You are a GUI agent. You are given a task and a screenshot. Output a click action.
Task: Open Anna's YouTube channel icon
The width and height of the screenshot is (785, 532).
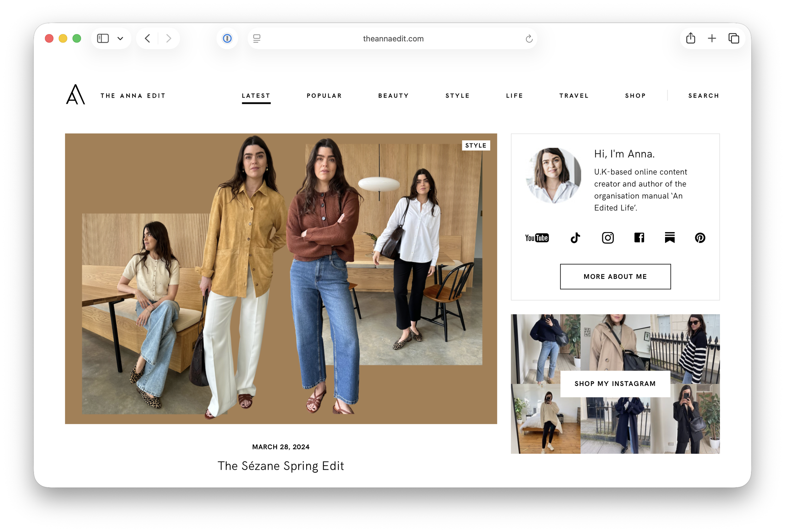point(536,238)
